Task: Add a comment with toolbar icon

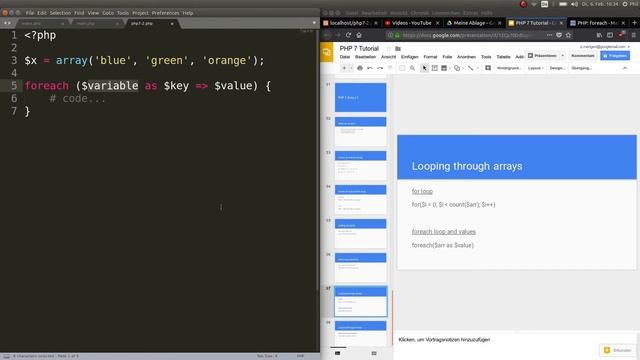Action: 488,68
